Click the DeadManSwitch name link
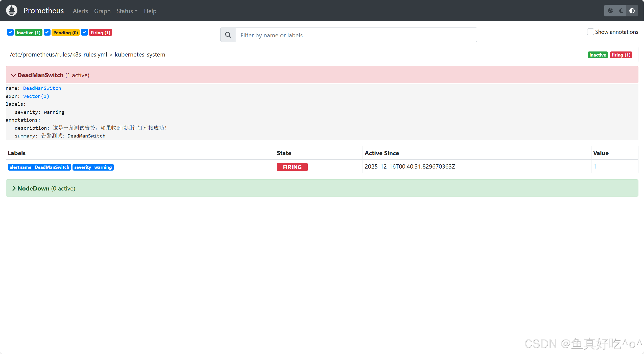 coord(42,88)
